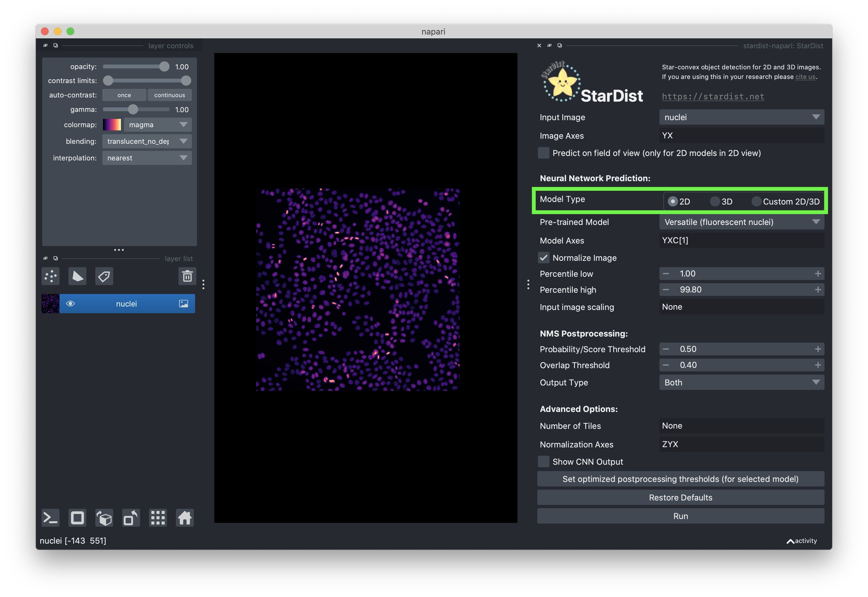Change the colormap from magma
868x597 pixels.
pyautogui.click(x=157, y=125)
